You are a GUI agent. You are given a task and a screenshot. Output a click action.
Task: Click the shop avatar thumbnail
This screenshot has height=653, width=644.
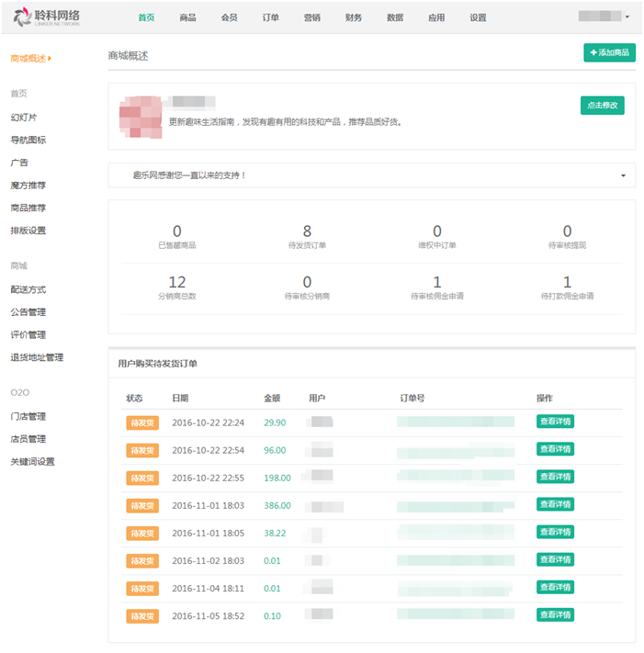[x=141, y=115]
